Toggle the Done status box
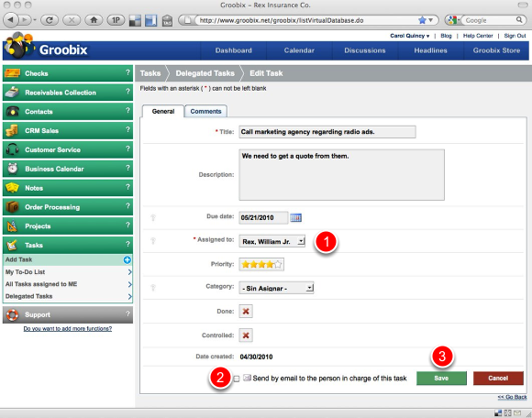Image resolution: width=532 pixels, height=418 pixels. (x=246, y=312)
